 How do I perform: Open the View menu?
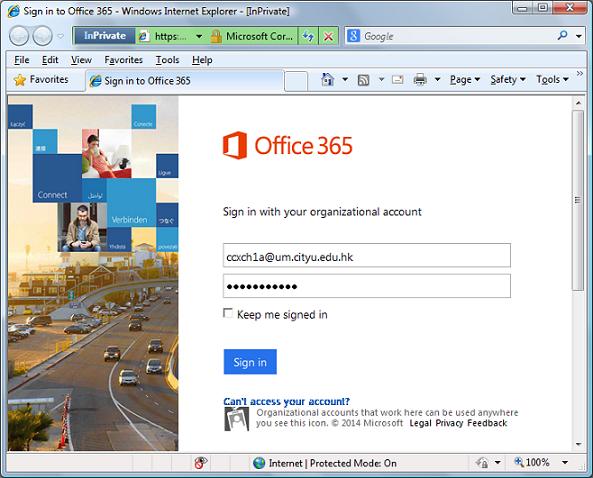[81, 60]
